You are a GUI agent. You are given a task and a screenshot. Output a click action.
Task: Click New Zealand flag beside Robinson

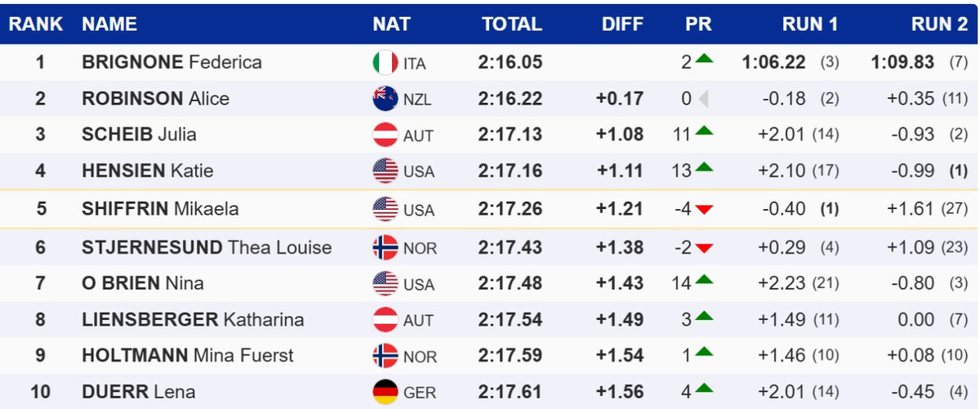[x=385, y=99]
